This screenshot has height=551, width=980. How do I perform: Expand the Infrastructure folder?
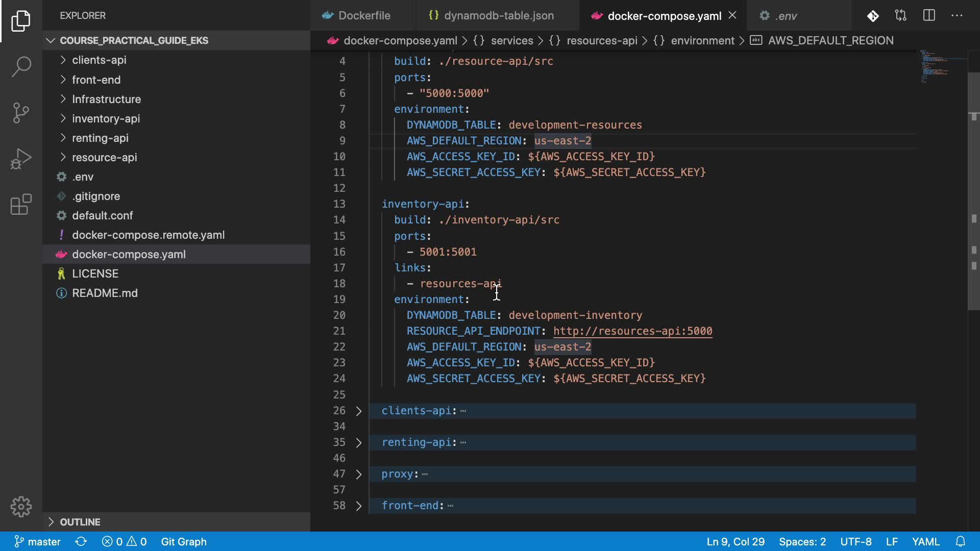[x=106, y=99]
